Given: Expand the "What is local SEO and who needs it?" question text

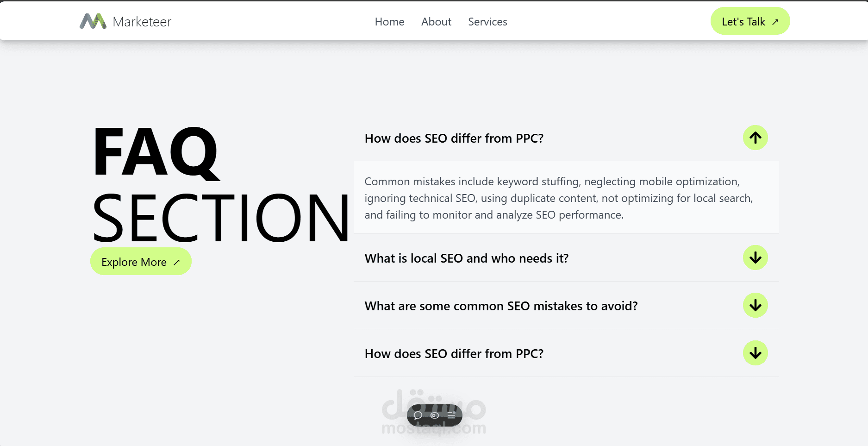Looking at the screenshot, I should point(466,258).
